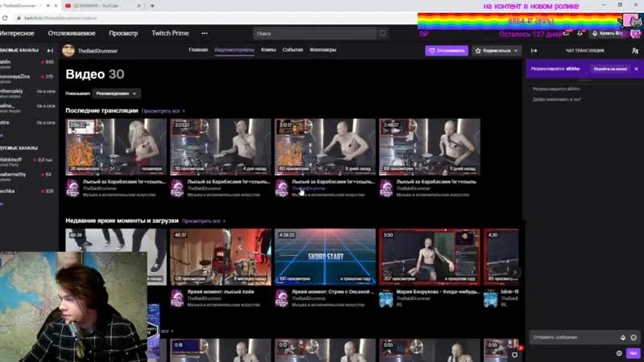
Task: Dismiss the hosting banner in chat
Action: coord(636,69)
